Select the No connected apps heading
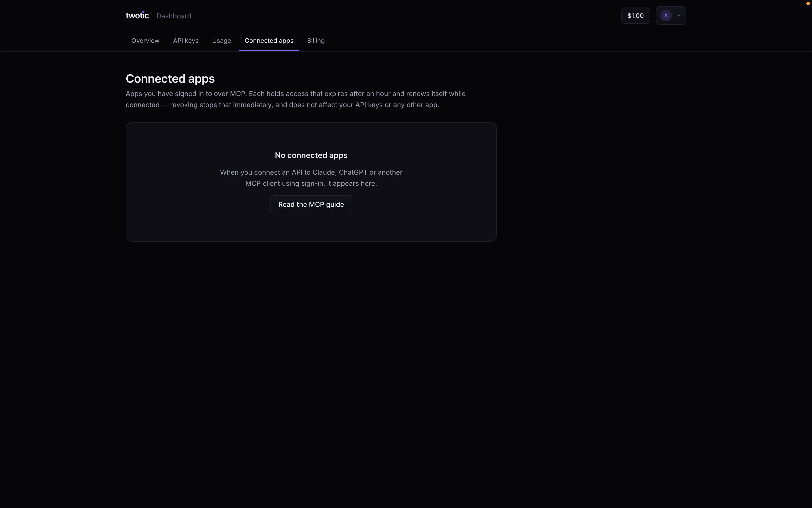The width and height of the screenshot is (812, 508). [311, 155]
